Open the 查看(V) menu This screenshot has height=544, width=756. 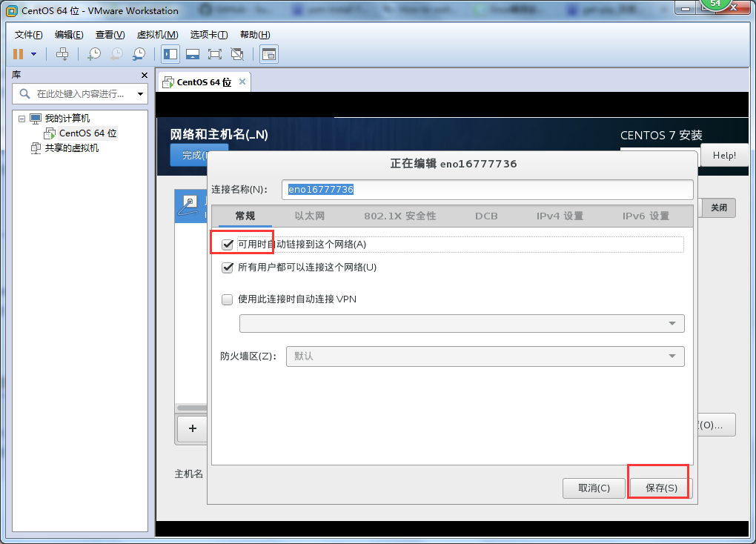110,35
